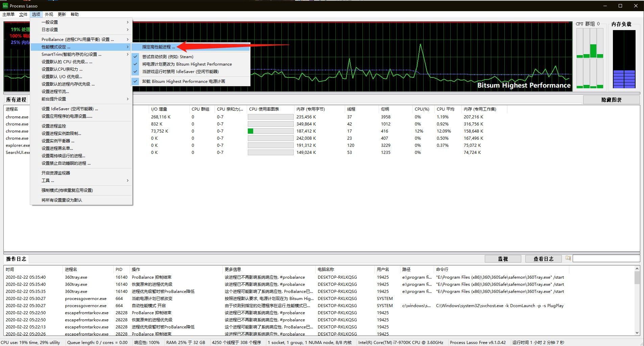Toggle 当游戏运行时禁用 IdleSaver option

point(191,72)
